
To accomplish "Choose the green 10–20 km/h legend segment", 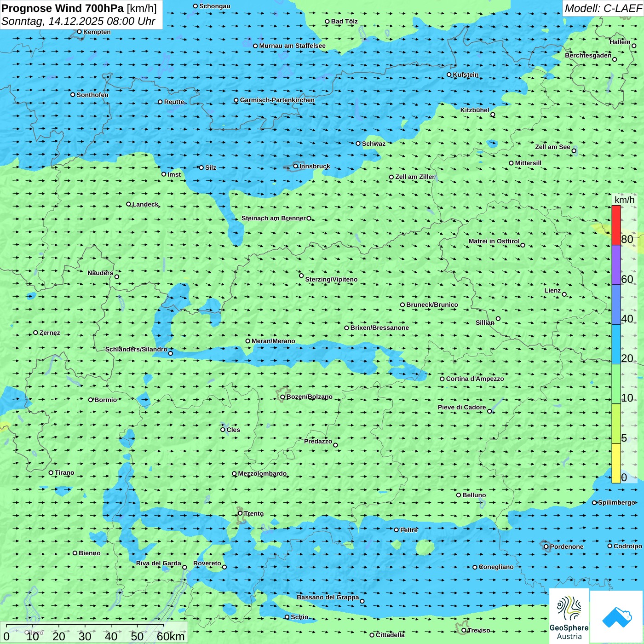I will (x=616, y=384).
